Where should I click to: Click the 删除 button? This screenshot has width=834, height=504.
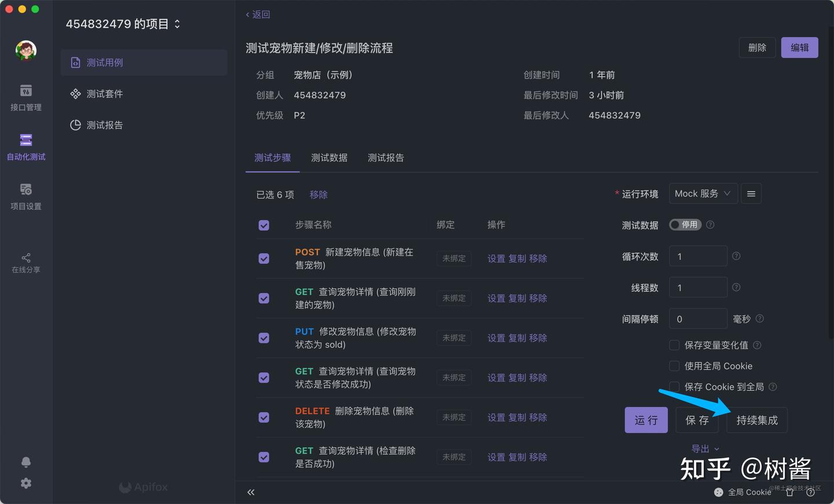pos(757,47)
